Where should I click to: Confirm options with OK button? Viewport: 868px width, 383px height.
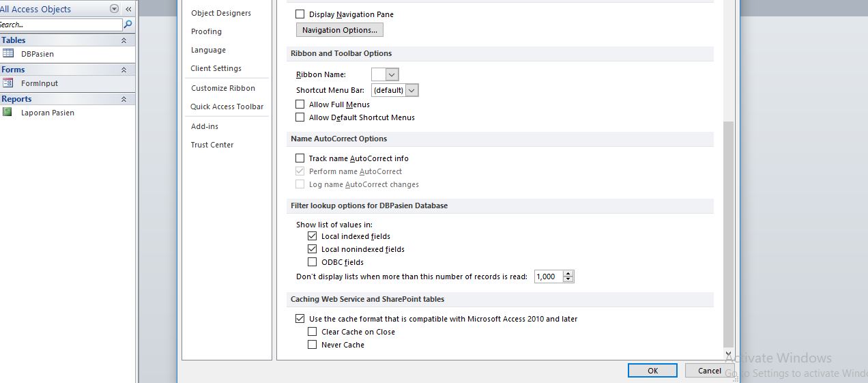pos(652,370)
